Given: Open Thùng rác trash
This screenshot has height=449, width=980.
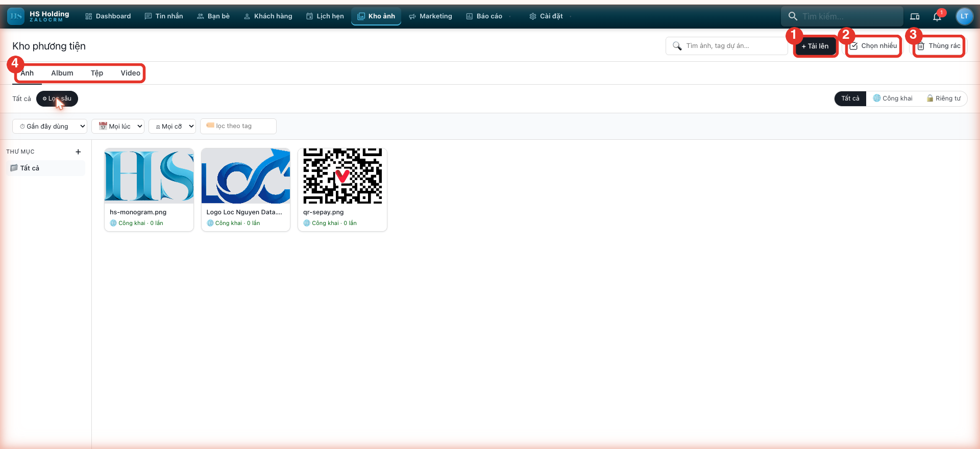Looking at the screenshot, I should pos(939,46).
